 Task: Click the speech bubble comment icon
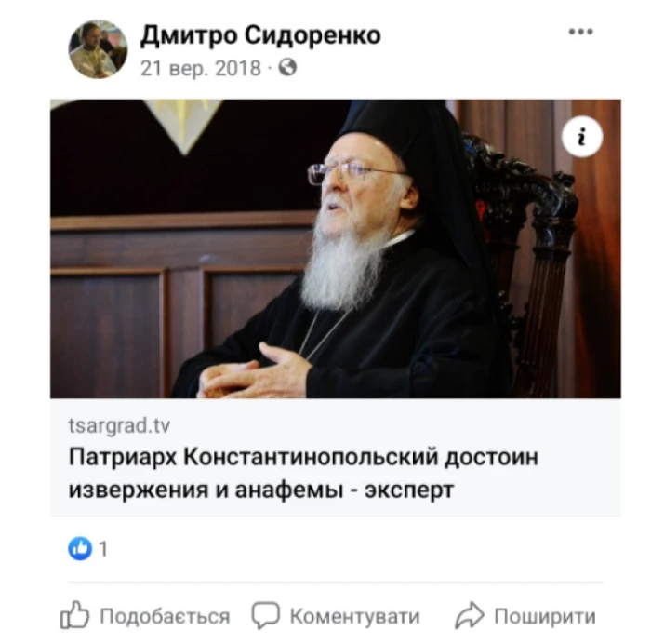(x=266, y=615)
